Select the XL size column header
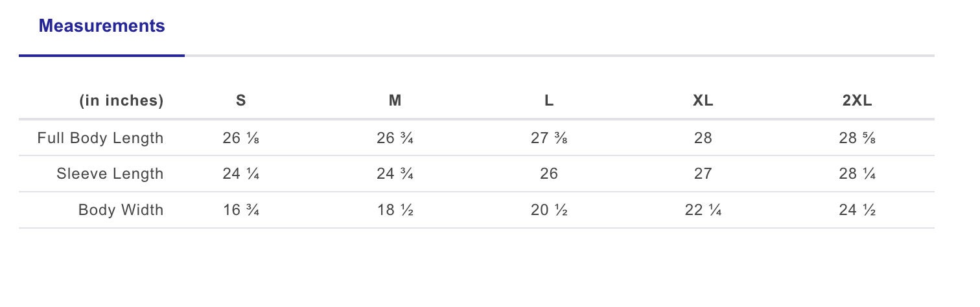 click(x=703, y=101)
